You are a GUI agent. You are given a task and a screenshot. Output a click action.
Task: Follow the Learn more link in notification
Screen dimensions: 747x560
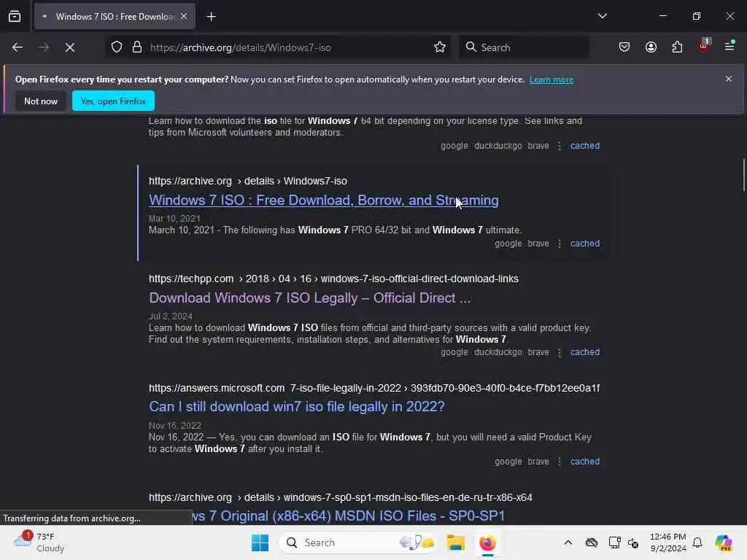(551, 79)
